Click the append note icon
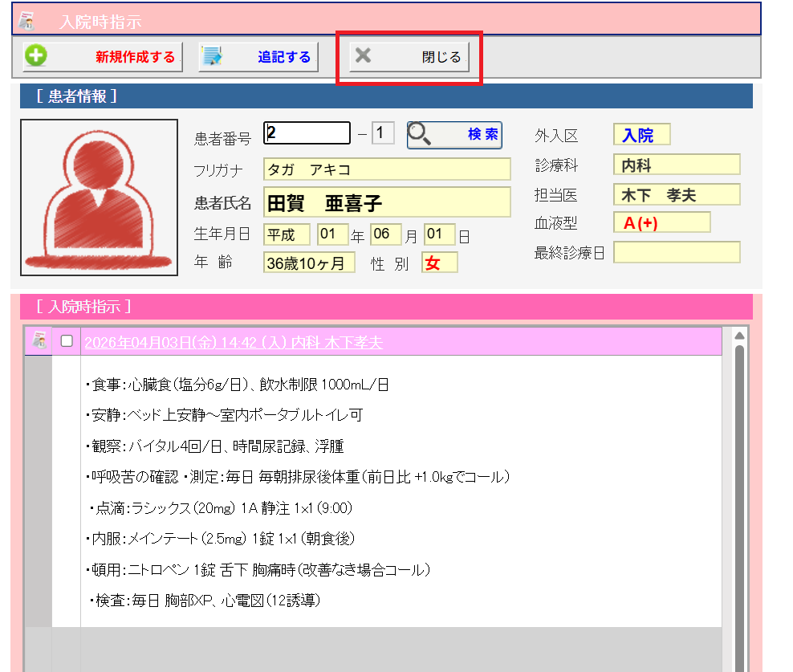The image size is (793, 672). 213,56
